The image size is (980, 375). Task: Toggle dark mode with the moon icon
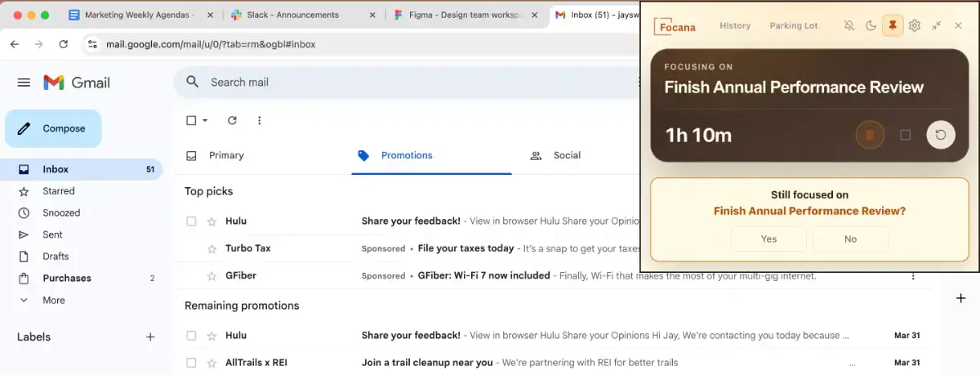pyautogui.click(x=871, y=26)
